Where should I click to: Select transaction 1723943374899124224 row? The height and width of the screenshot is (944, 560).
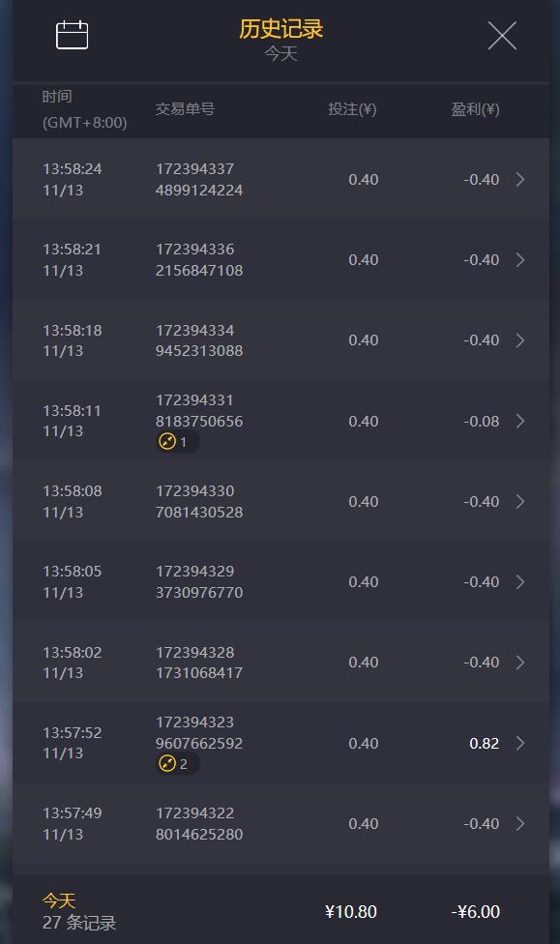[x=280, y=179]
